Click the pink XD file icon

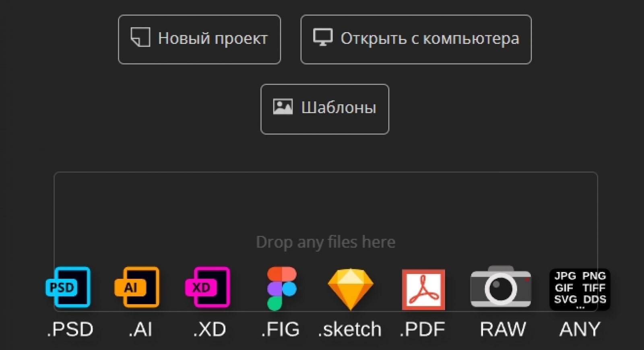tap(208, 287)
